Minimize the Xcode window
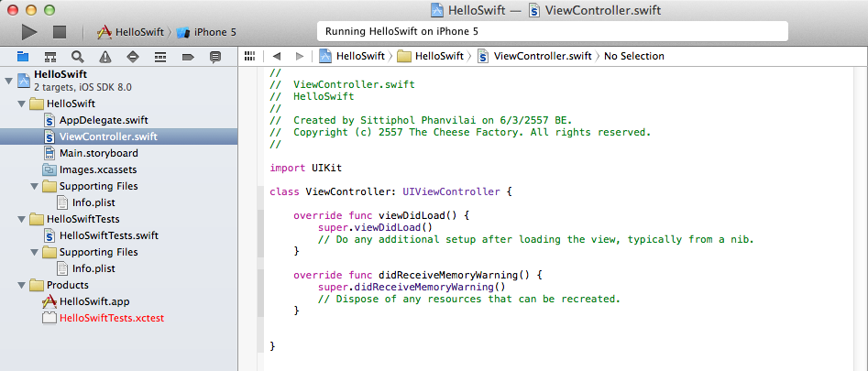 click(31, 9)
